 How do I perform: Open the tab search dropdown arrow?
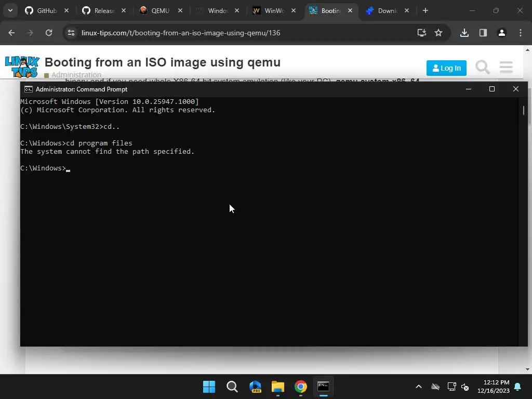click(10, 10)
